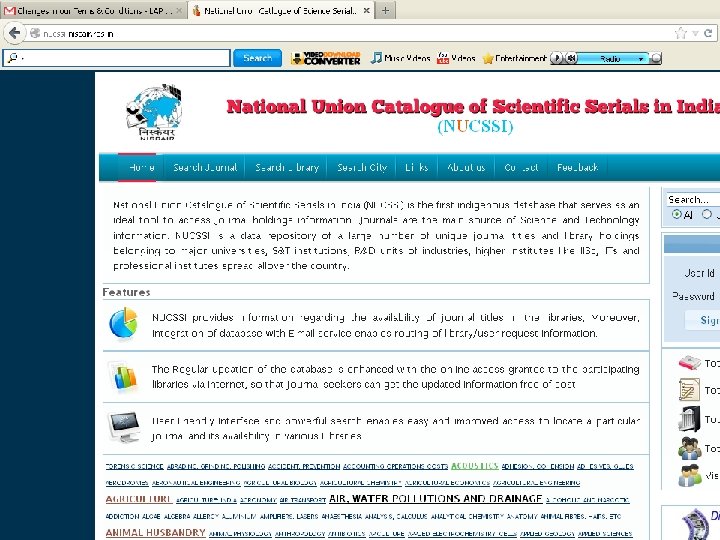Click the notepad list sidebar icon
The width and height of the screenshot is (720, 540).
click(689, 390)
